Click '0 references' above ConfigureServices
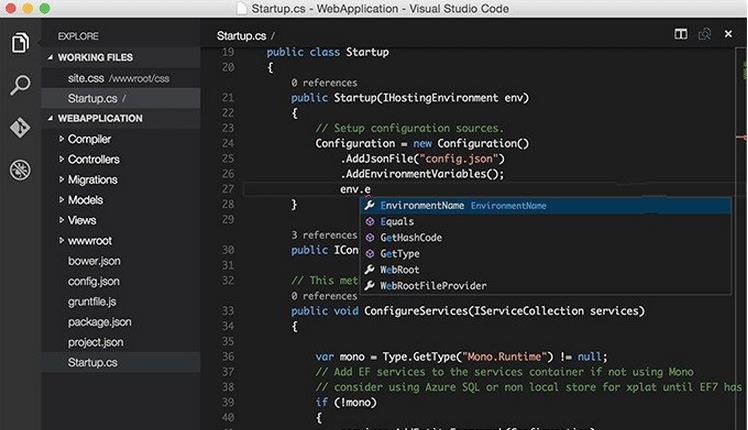Screen dimensions: 748x430 (x=324, y=296)
